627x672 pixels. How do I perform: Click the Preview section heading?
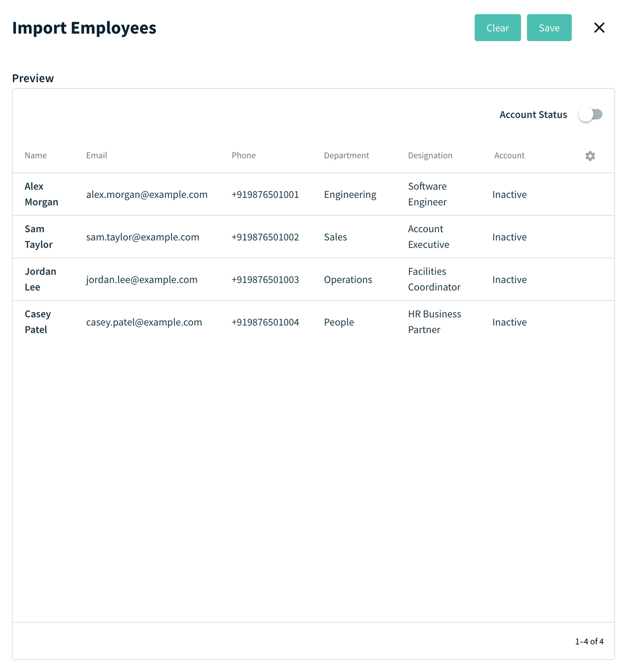click(33, 78)
